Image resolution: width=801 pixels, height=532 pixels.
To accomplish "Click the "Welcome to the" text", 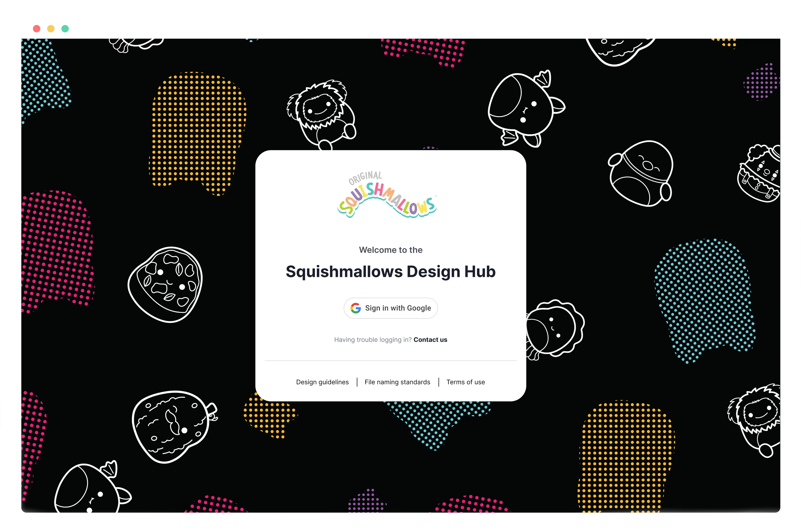I will pos(391,250).
